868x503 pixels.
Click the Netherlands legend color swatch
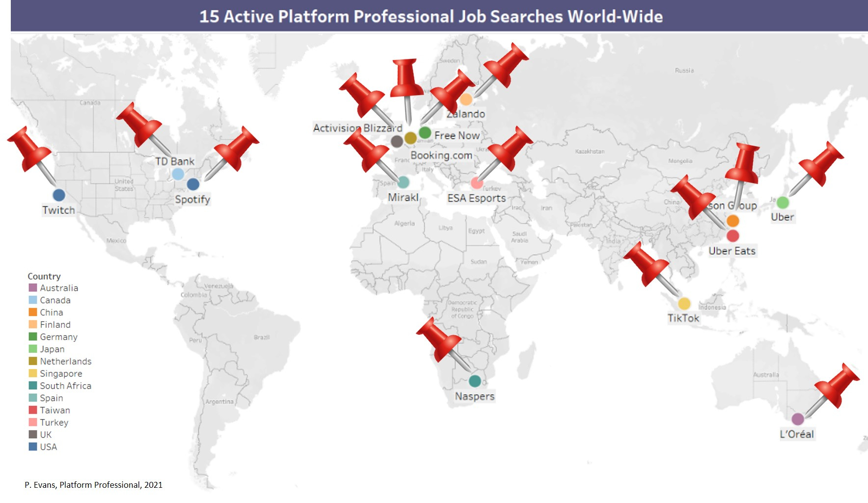[33, 361]
